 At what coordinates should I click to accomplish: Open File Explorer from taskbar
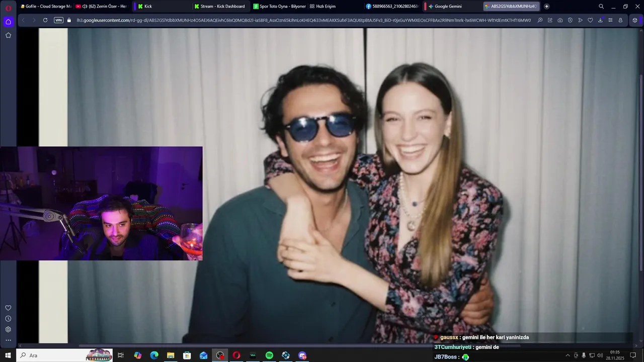(x=171, y=355)
